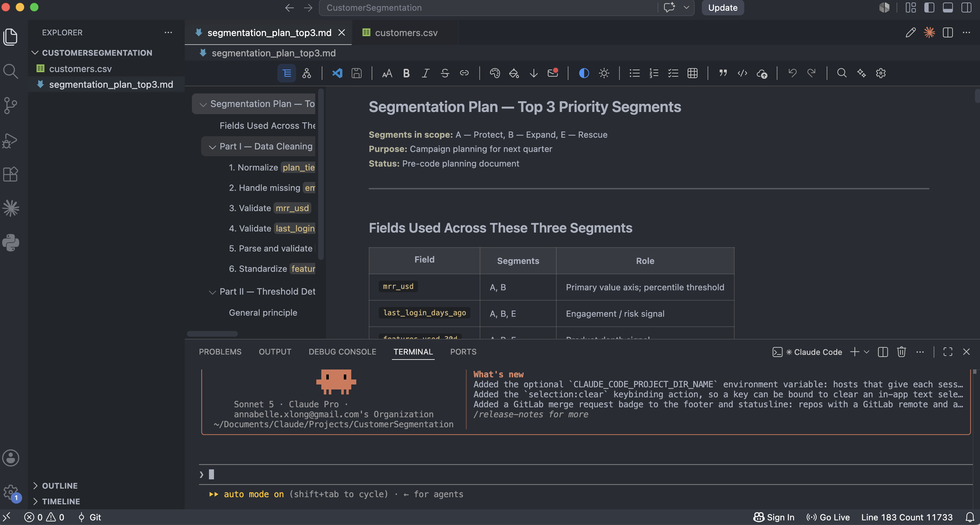Click the Bold formatting icon
Viewport: 980px width, 525px height.
(406, 73)
